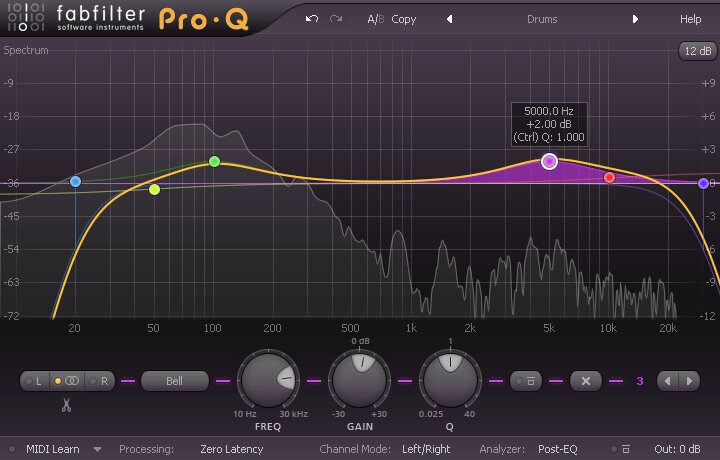The image size is (720, 460).
Task: Click the GAIN knob
Action: click(360, 380)
